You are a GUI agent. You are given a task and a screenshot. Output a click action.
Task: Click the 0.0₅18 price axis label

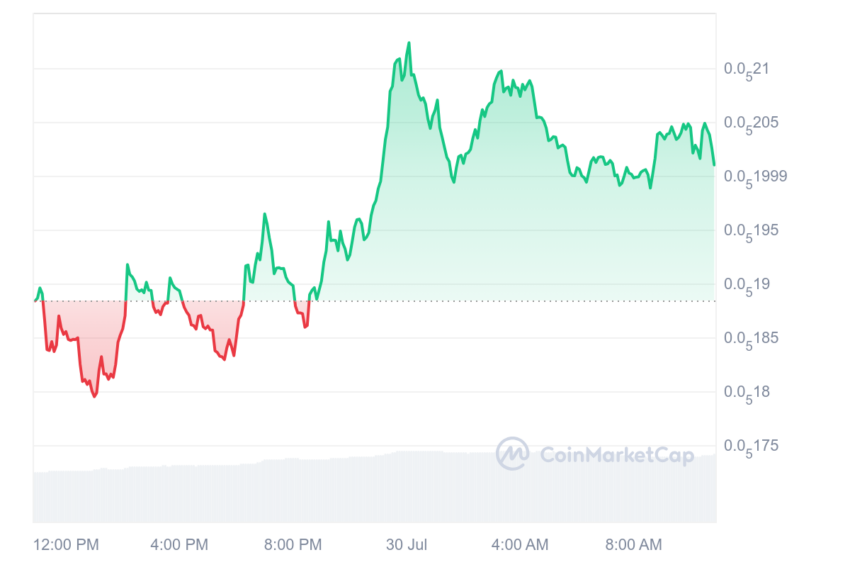click(746, 393)
